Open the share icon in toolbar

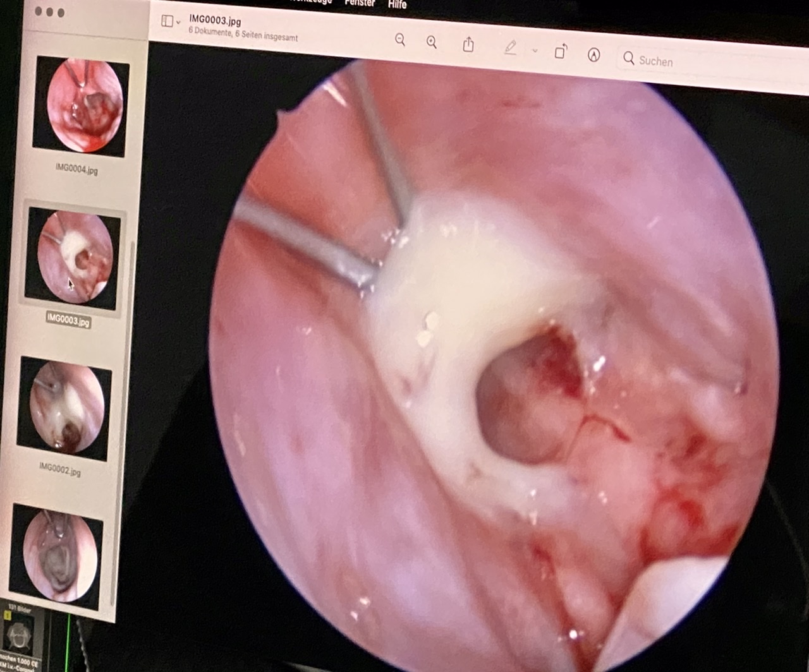tap(468, 44)
